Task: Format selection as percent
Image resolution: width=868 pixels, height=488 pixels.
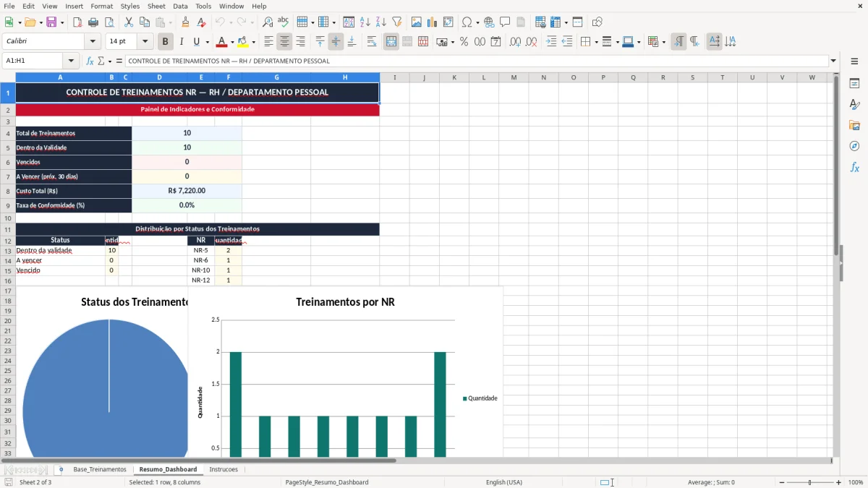Action: coord(464,42)
